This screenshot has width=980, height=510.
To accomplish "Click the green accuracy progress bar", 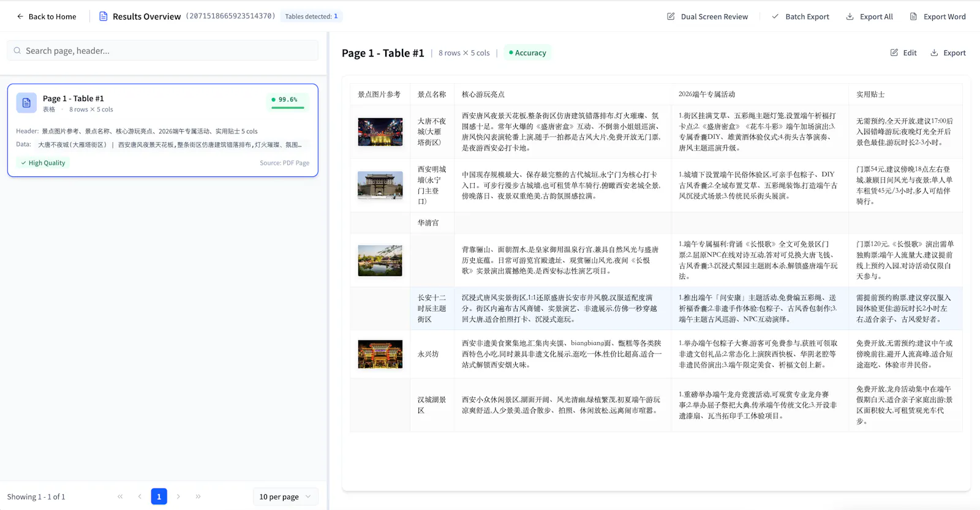I will tap(288, 108).
